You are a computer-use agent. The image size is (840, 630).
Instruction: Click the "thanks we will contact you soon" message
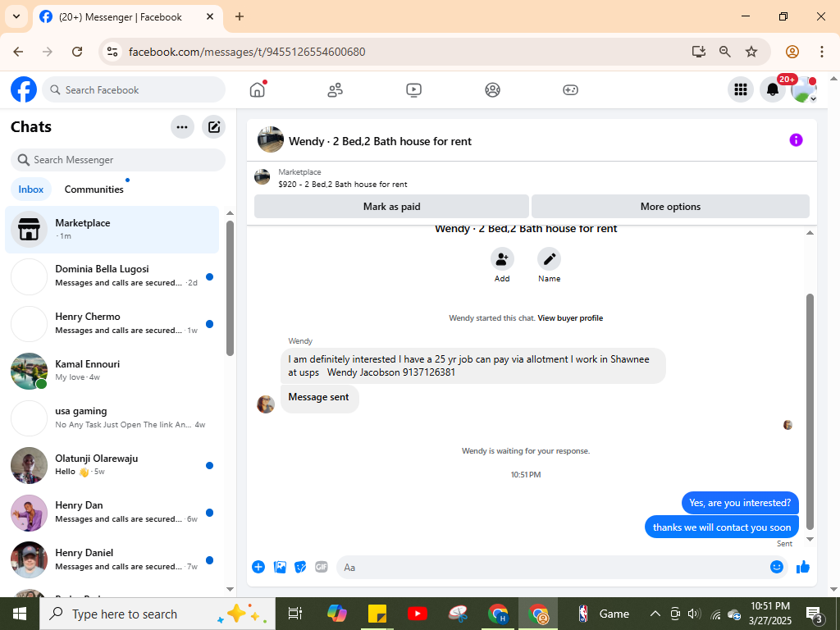coord(722,527)
